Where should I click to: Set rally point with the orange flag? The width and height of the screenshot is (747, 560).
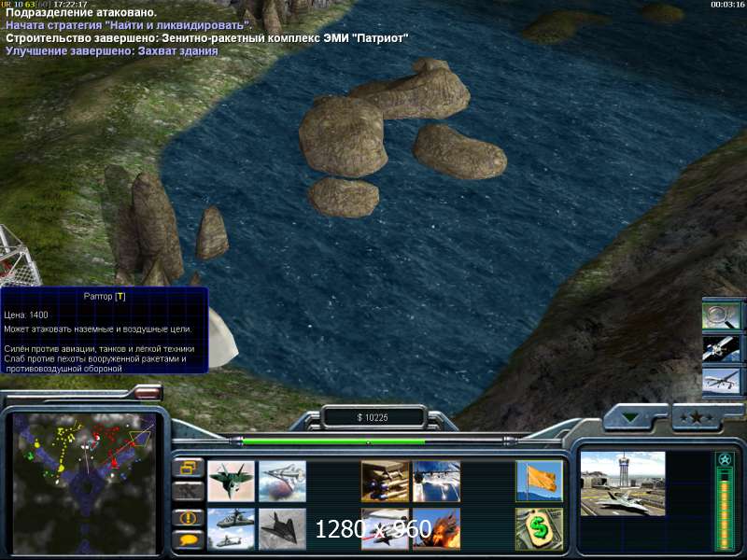coord(540,481)
